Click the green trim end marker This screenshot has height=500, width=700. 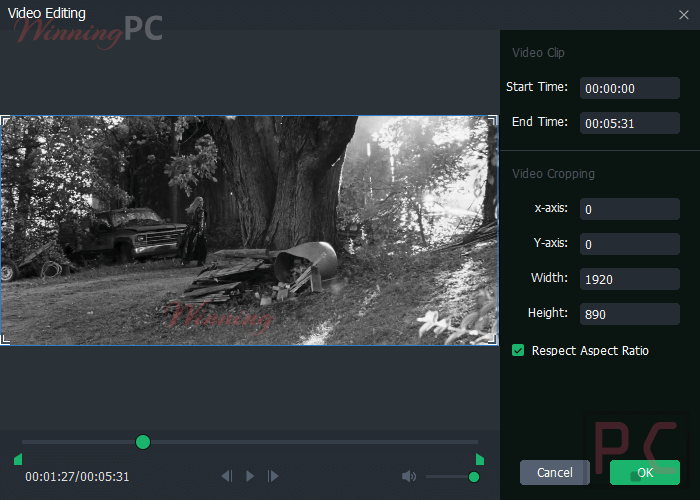pos(480,459)
